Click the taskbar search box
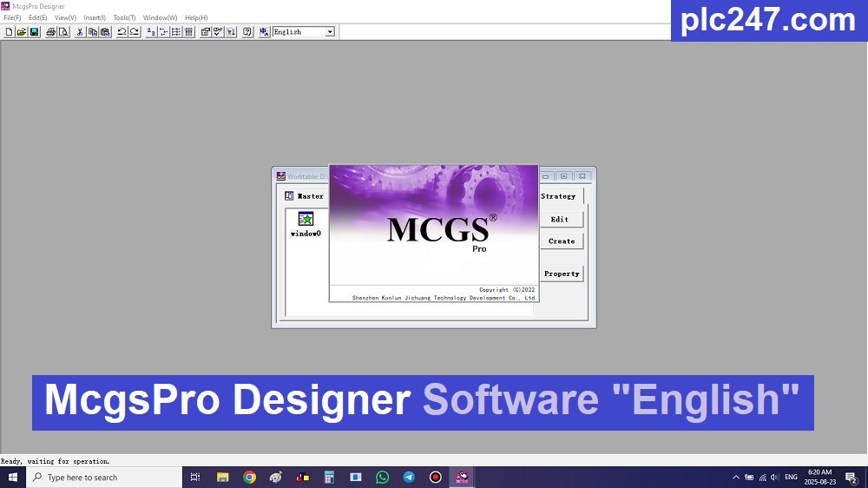This screenshot has height=488, width=868. pos(104,477)
